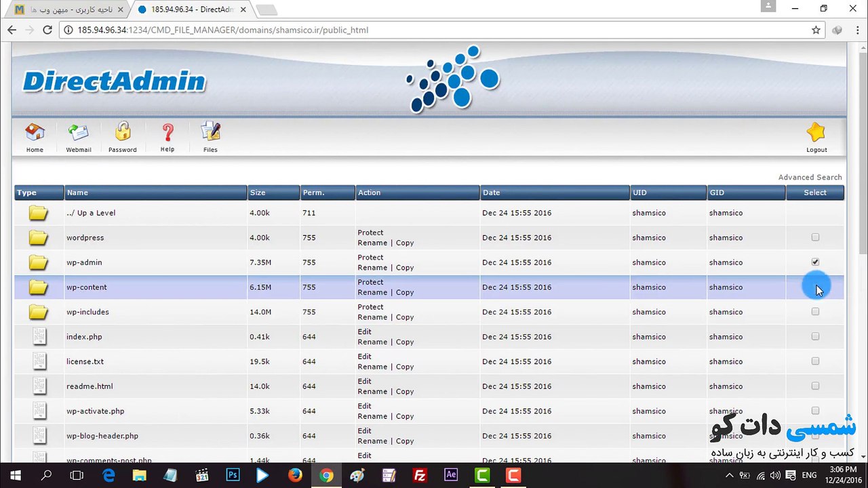The width and height of the screenshot is (868, 488).
Task: Click Edit for index.php
Action: click(x=364, y=332)
